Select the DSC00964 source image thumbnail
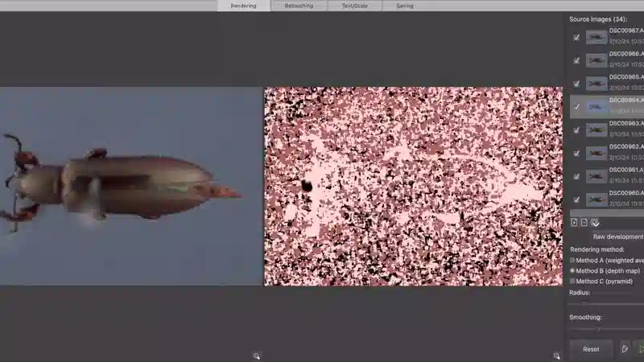Viewport: 644px width, 362px height. pos(597,106)
